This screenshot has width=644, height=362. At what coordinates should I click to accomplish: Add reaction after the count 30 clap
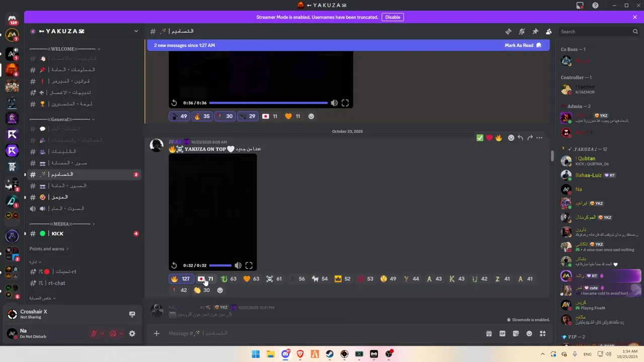tap(220, 290)
